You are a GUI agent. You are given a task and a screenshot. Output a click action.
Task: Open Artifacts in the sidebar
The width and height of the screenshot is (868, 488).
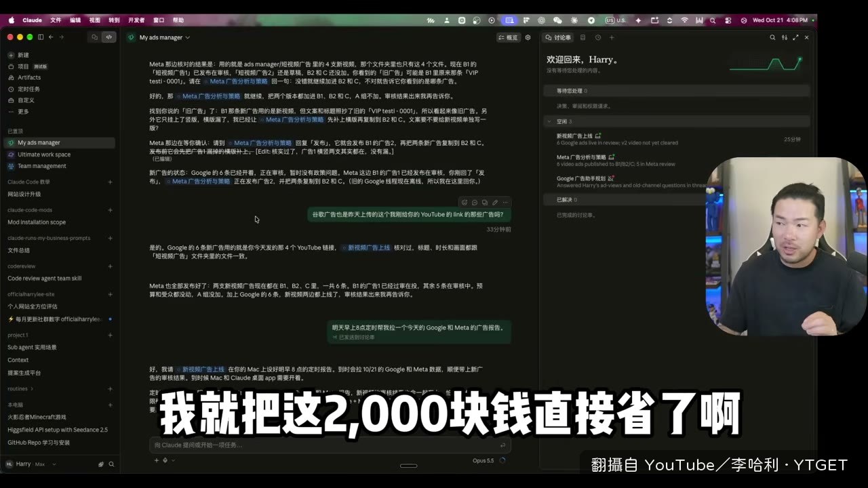tap(24, 77)
